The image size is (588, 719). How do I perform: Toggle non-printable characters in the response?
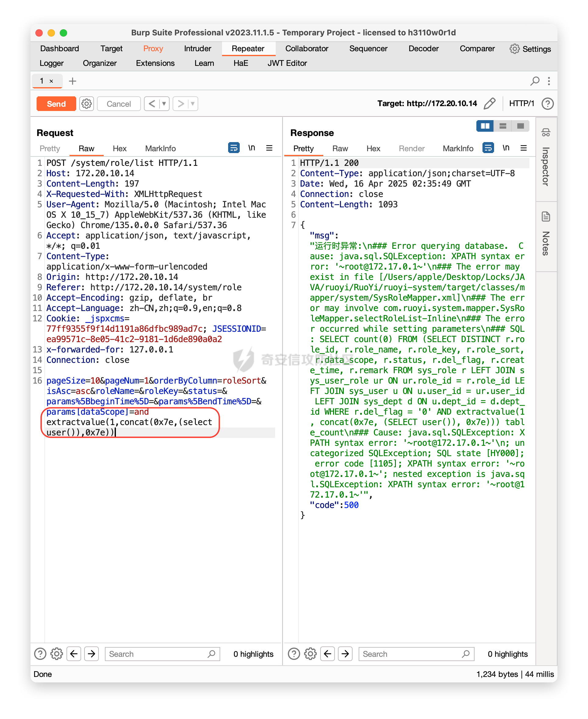[506, 148]
